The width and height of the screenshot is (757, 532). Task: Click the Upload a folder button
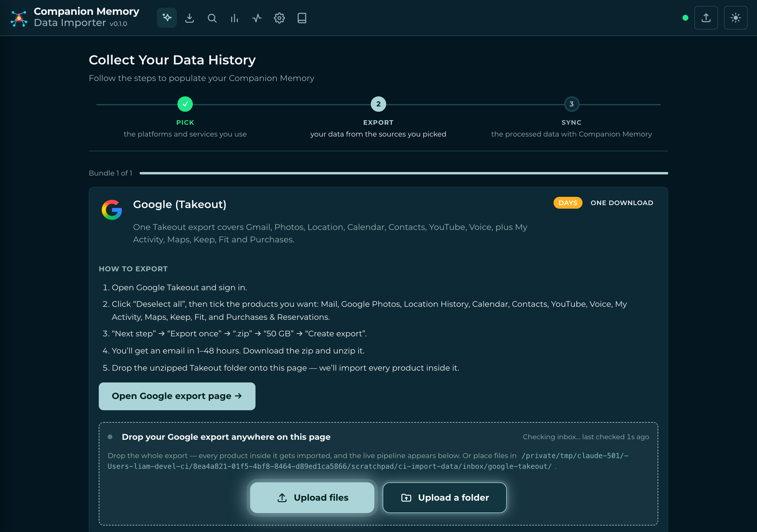tap(444, 497)
